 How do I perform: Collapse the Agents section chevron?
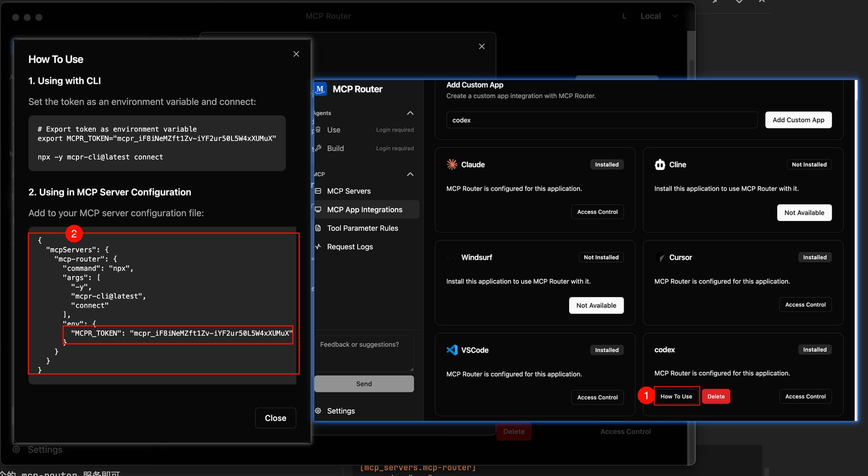pos(410,113)
